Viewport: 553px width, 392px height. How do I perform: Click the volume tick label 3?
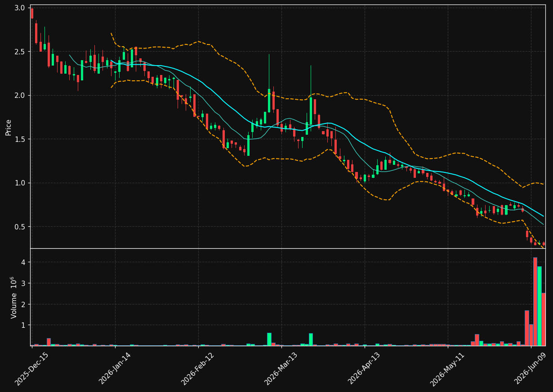23,283
